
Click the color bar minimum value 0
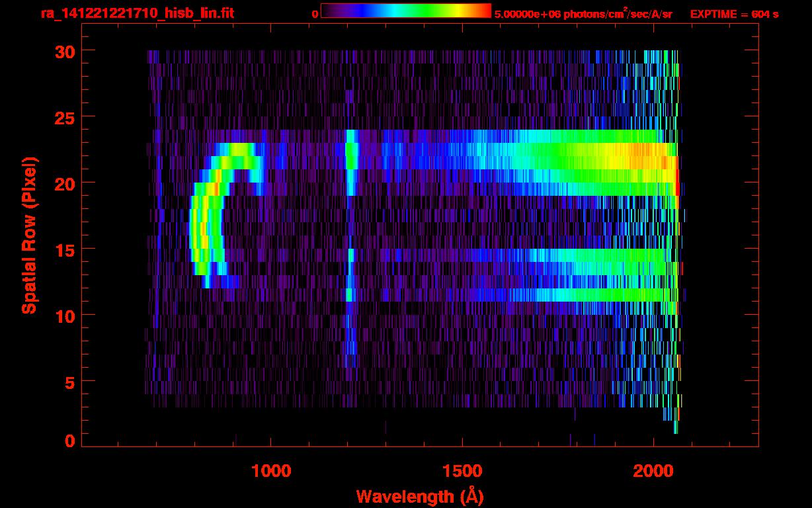[315, 13]
